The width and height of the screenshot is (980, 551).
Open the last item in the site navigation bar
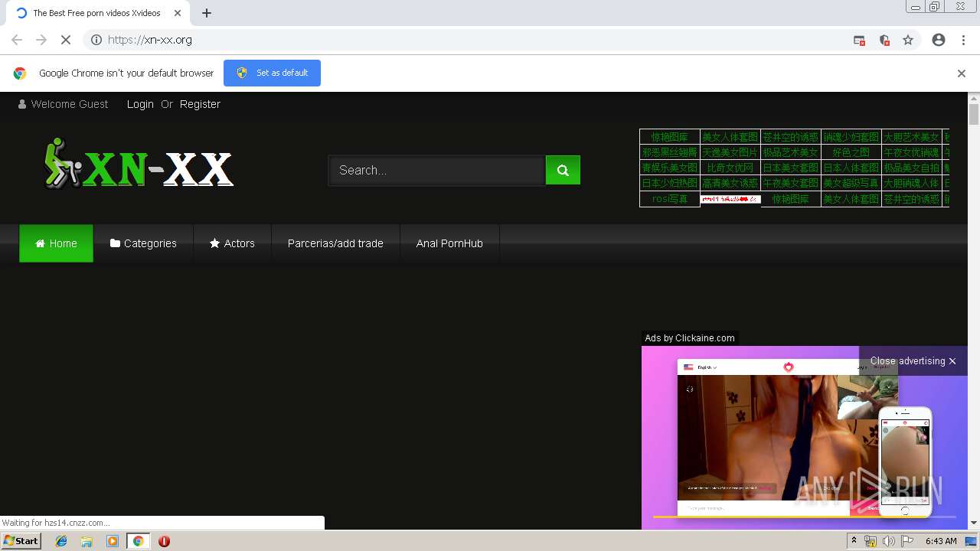pyautogui.click(x=449, y=243)
